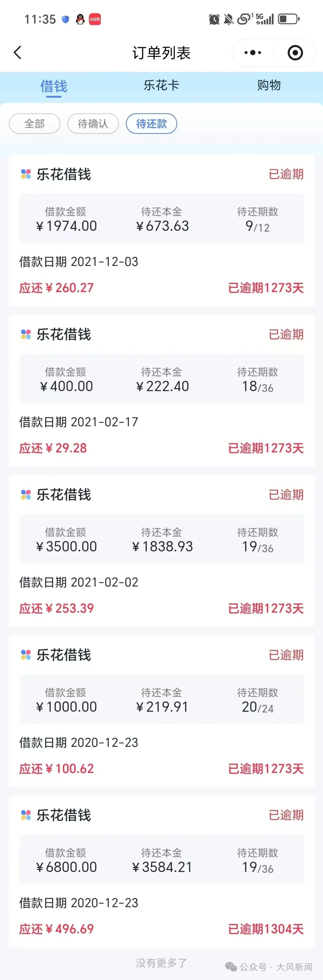Screen dimensions: 323x980
Task: Select the 待确认 filter chip
Action: click(x=93, y=124)
